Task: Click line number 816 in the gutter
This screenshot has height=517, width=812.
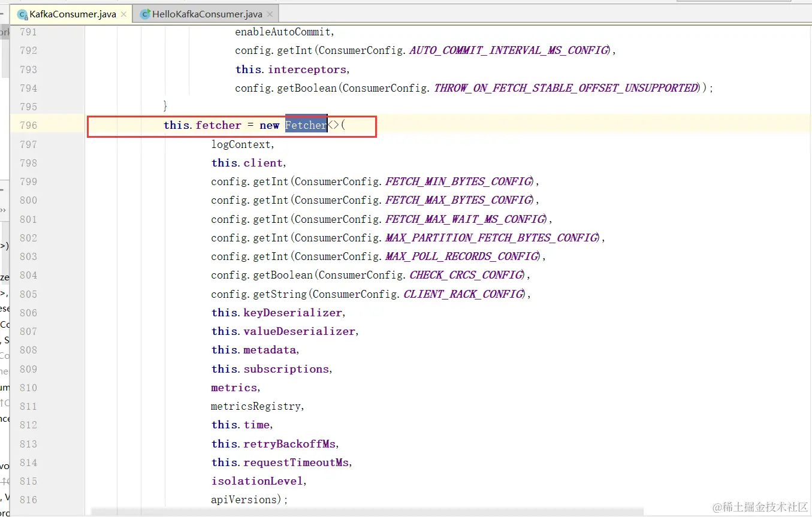Action: [x=28, y=500]
